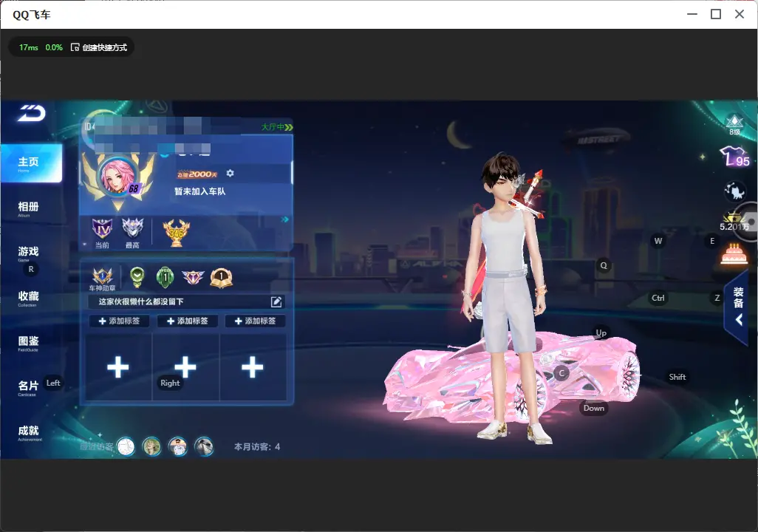Screen dimensions: 758x532
Task: Click the crown 5.201万 icon
Action: (734, 222)
